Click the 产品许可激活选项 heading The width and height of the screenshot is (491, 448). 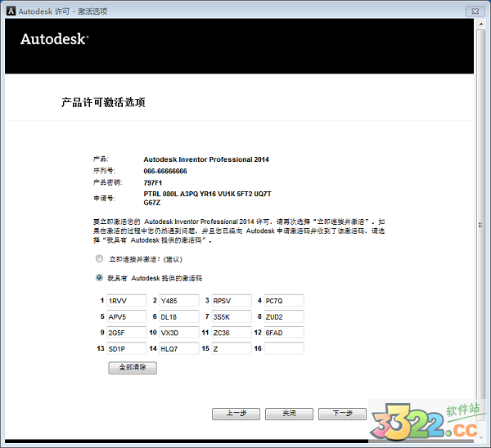[x=103, y=102]
